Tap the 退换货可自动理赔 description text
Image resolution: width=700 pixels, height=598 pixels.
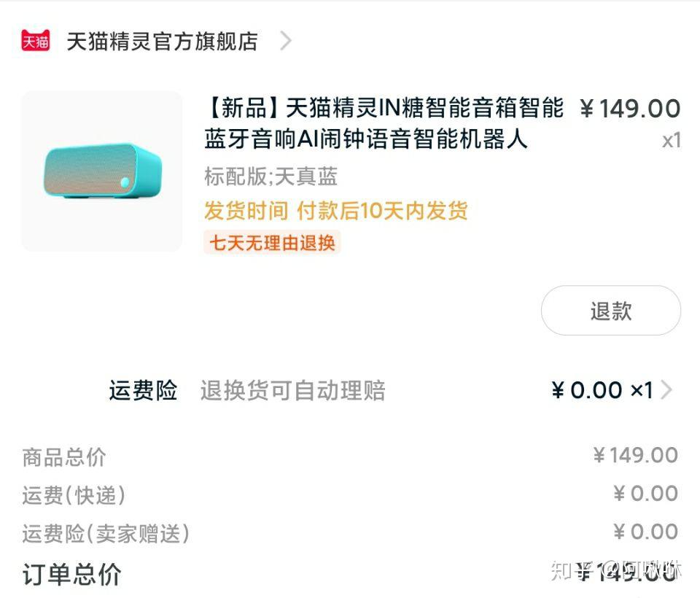(x=293, y=390)
